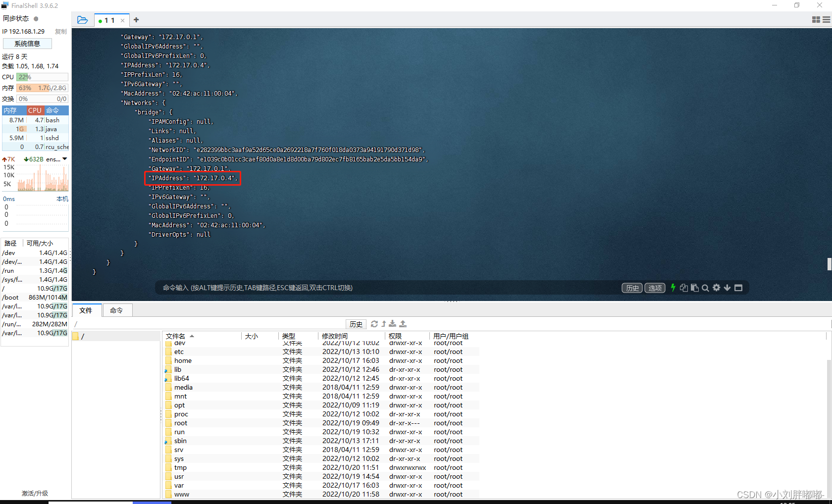Open the 系统信息 panel
Screen dimensions: 832x504
click(x=27, y=43)
